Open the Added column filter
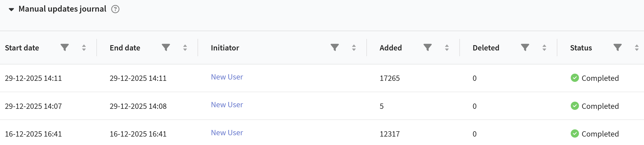Image resolution: width=644 pixels, height=145 pixels. (x=427, y=48)
